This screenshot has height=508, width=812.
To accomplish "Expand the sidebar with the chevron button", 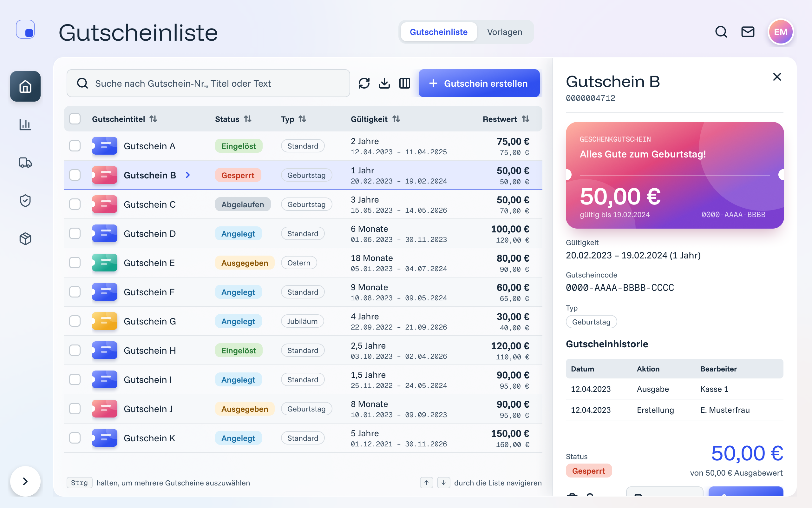I will tap(25, 481).
